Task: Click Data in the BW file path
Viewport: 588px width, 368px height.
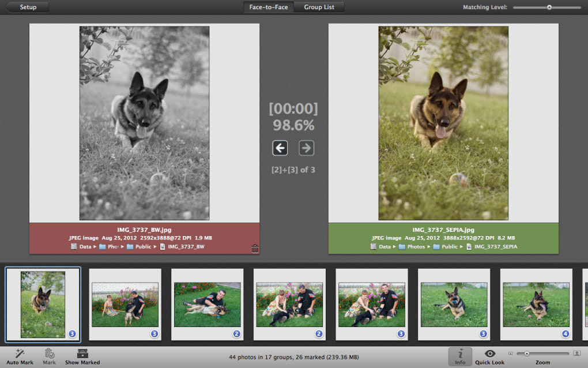Action: click(81, 246)
